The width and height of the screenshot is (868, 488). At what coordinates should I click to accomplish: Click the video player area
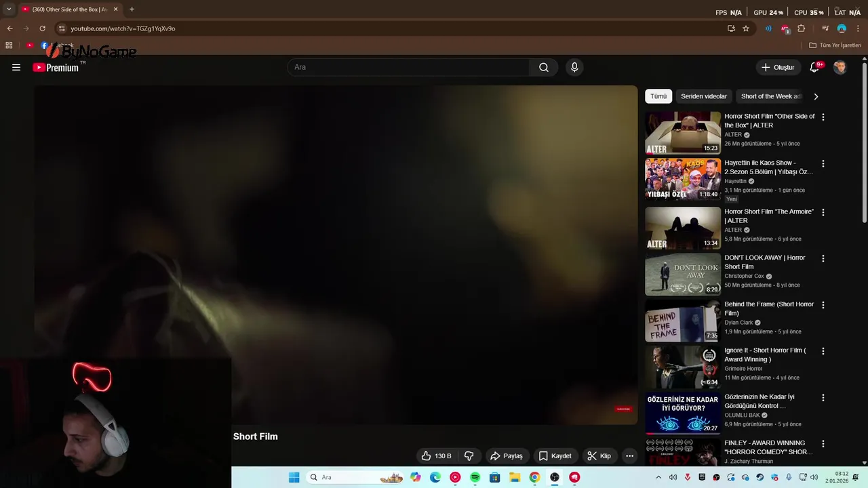[x=336, y=255]
